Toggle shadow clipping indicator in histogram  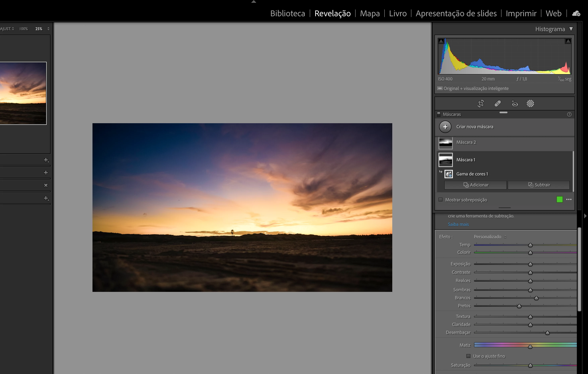coord(441,41)
